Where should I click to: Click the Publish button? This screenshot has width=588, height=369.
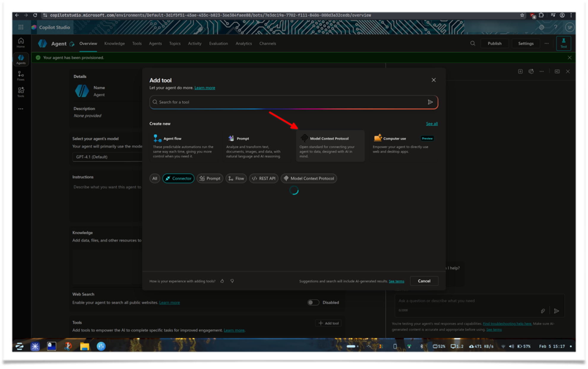coord(494,43)
